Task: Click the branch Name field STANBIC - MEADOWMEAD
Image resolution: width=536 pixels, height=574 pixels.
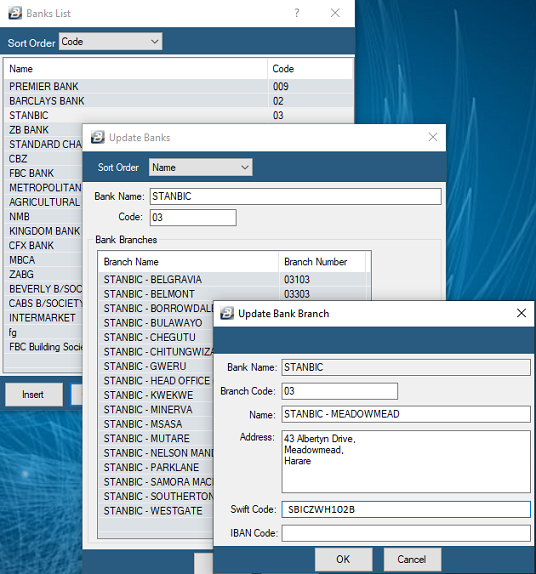Action: (406, 414)
